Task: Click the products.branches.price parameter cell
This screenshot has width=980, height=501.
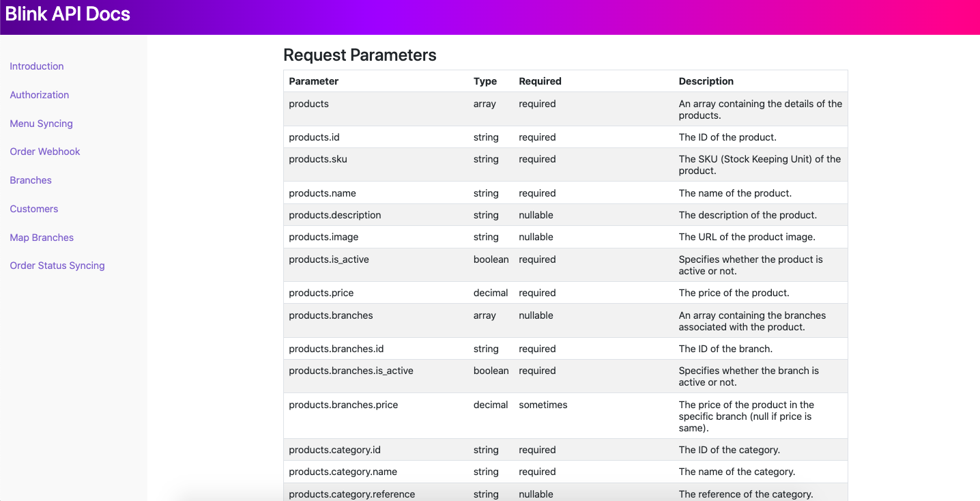Action: coord(343,405)
